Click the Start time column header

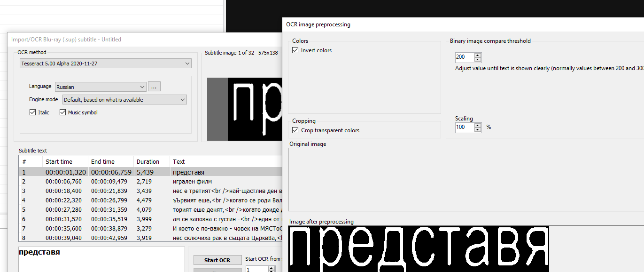(59, 161)
